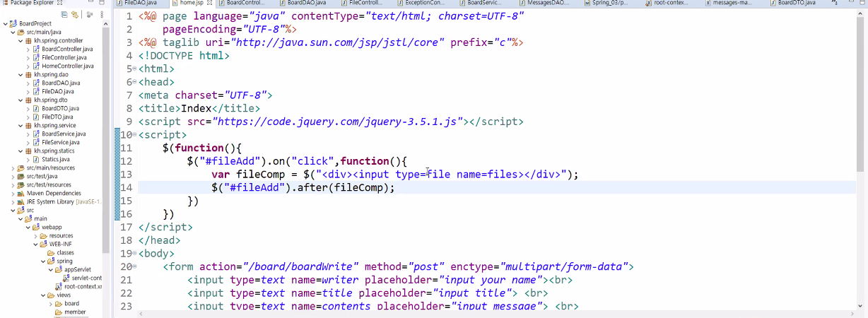The height and width of the screenshot is (318, 868).
Task: Select FileService.java in Package Explorer
Action: tap(61, 143)
